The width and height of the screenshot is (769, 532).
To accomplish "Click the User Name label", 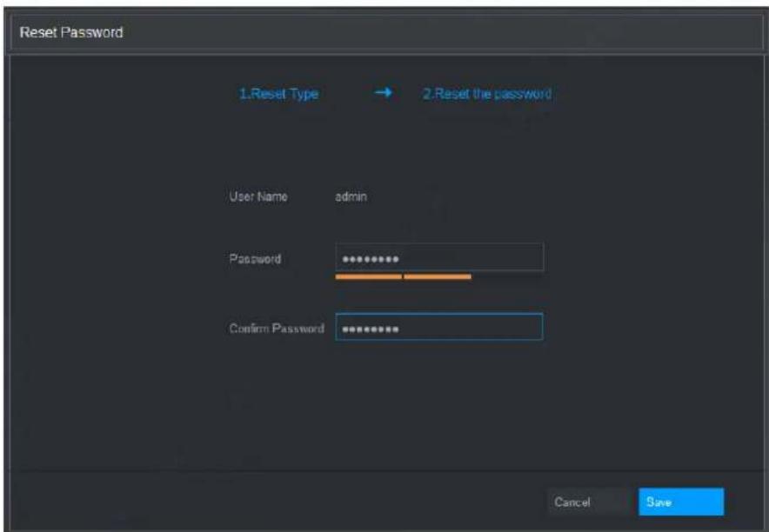I will click(258, 196).
